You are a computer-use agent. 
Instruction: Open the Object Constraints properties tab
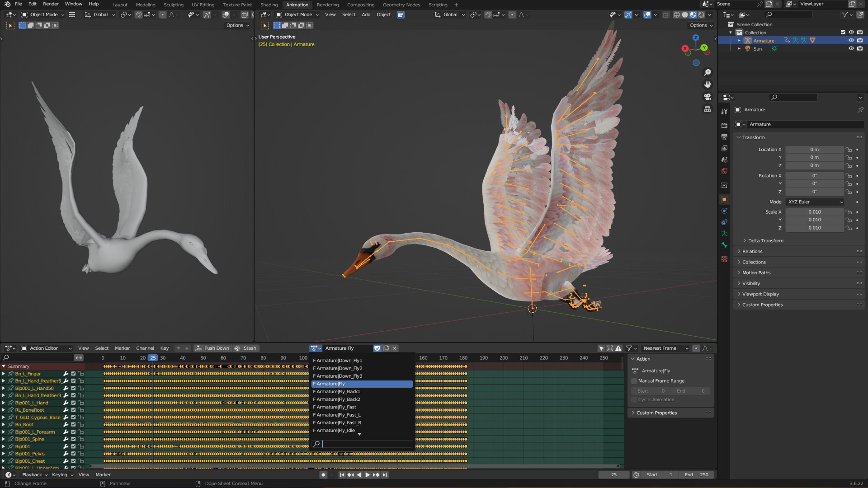724,222
